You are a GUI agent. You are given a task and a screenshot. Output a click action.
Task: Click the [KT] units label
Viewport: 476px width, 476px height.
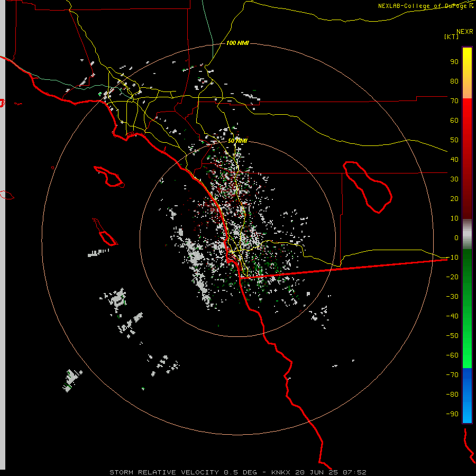pos(451,36)
